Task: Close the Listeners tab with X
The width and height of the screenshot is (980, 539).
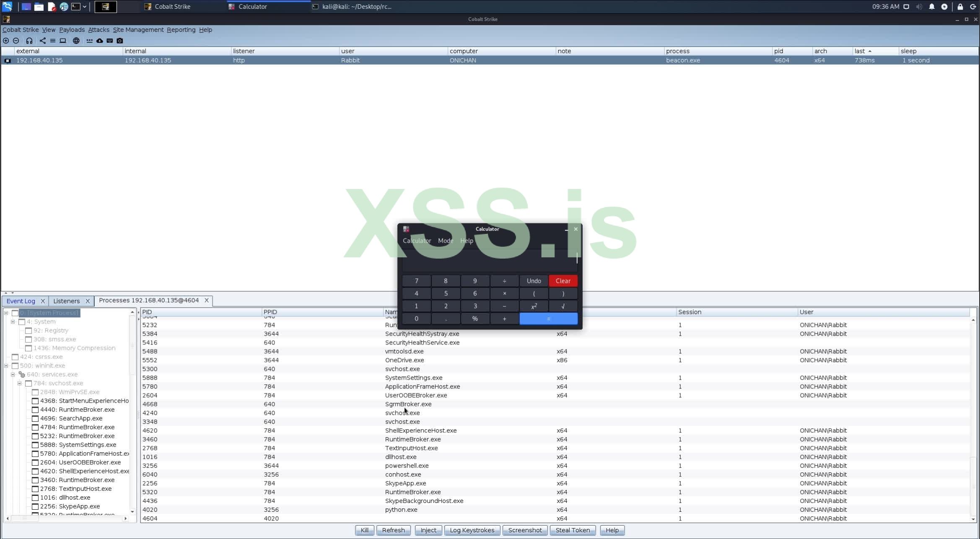Action: click(87, 301)
